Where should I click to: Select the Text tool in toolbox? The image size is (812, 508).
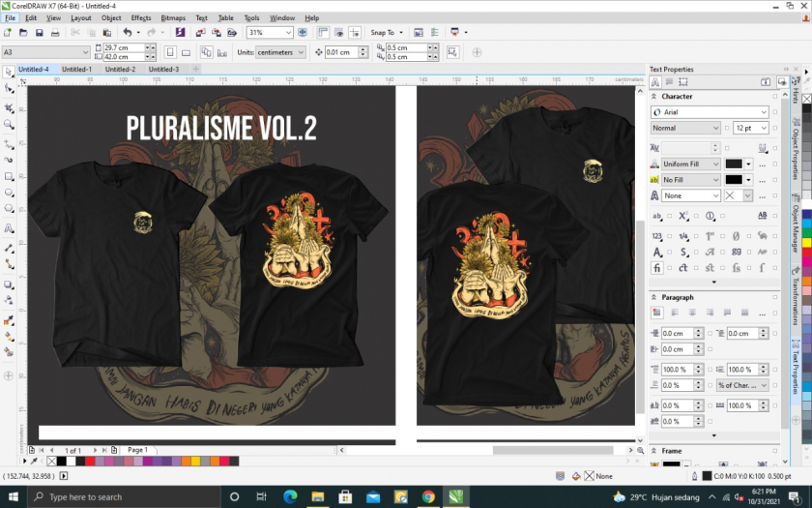click(x=9, y=228)
